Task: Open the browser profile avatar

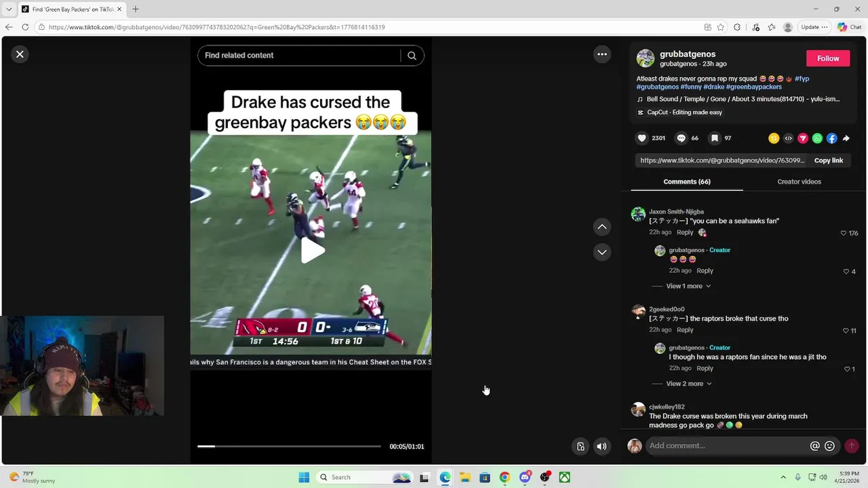Action: [x=787, y=27]
